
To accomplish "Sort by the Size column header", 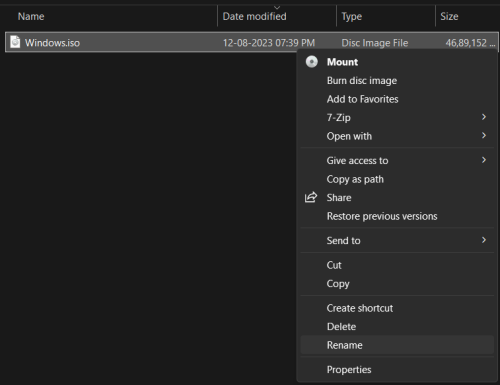I will [449, 16].
